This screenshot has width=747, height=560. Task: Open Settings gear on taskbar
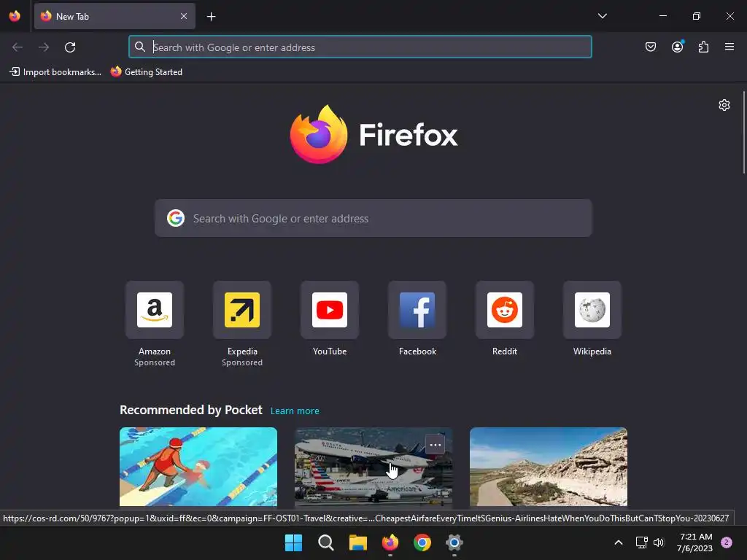(x=454, y=542)
